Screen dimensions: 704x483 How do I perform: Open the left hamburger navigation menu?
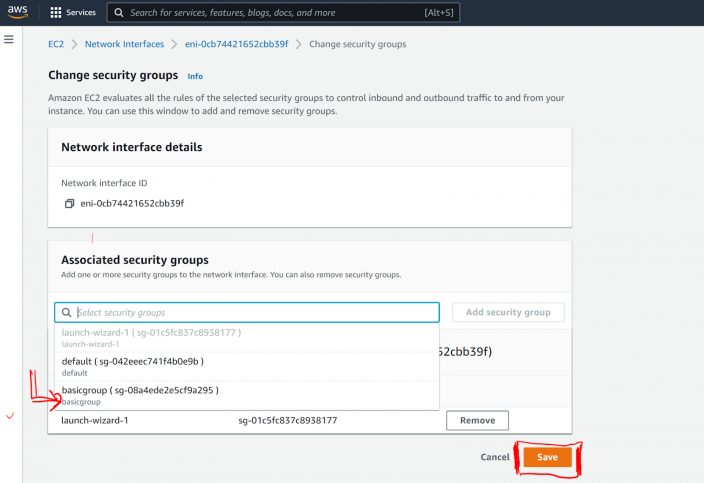(x=9, y=39)
